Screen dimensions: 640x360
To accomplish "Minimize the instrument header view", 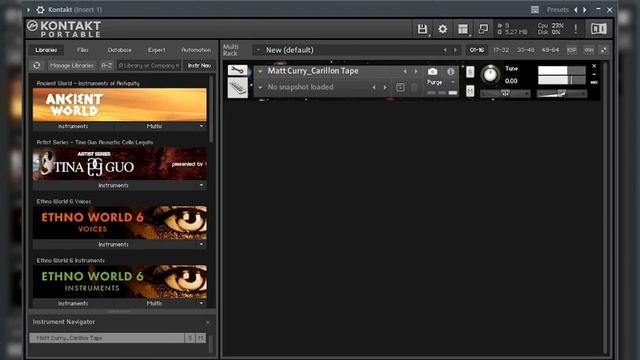I will (x=594, y=74).
